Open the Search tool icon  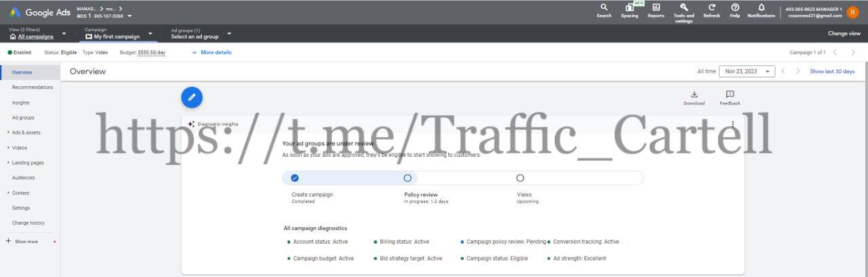click(x=604, y=7)
